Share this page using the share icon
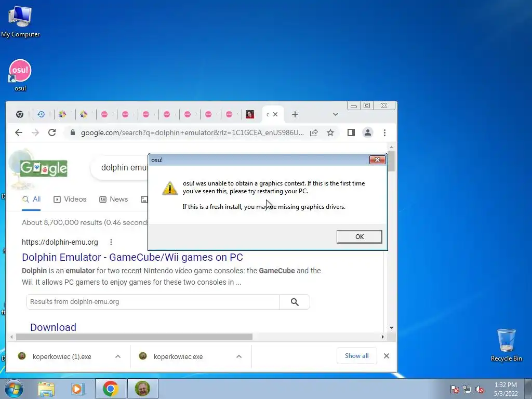 314,132
